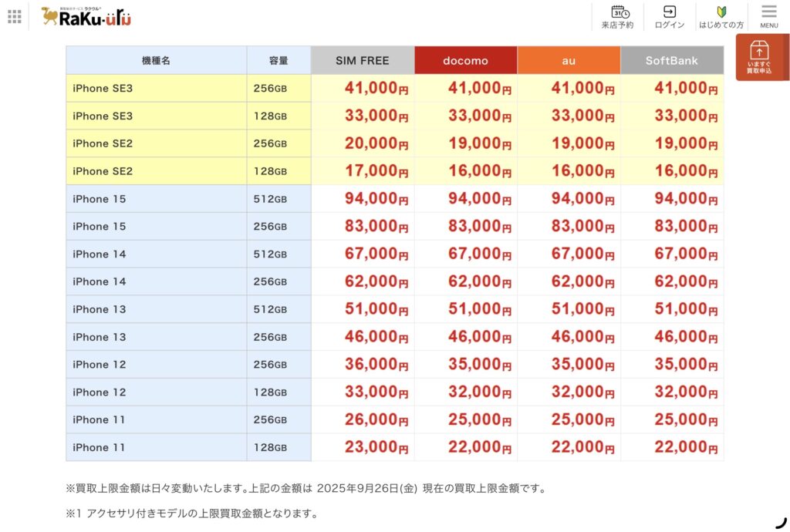Select the iPhone 14 256GB model name cell
This screenshot has height=532, width=790.
click(156, 282)
